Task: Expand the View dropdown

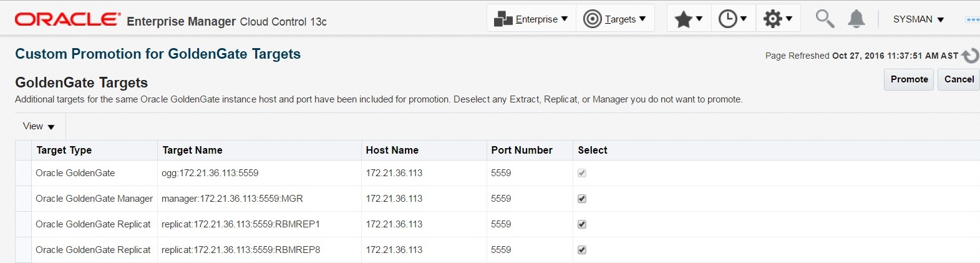Action: (39, 126)
